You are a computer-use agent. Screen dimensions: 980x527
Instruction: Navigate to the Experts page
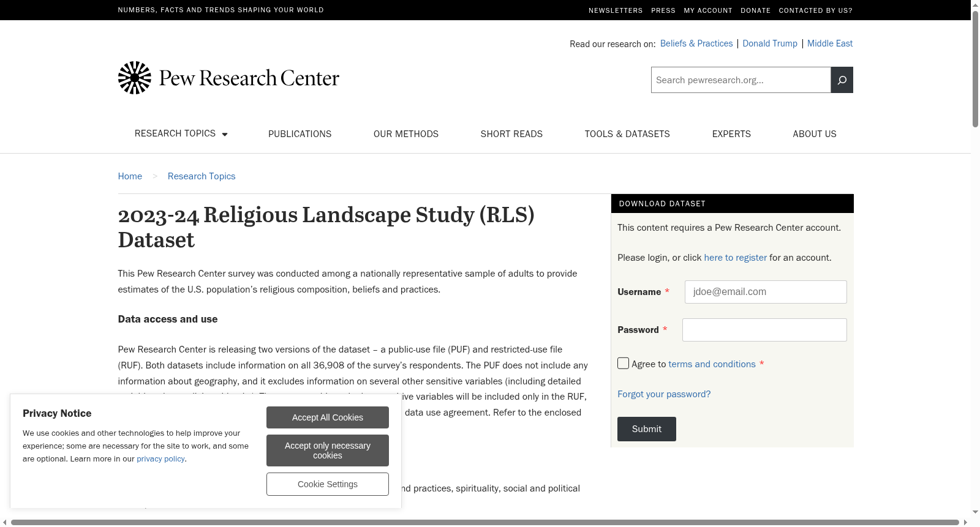click(x=731, y=134)
